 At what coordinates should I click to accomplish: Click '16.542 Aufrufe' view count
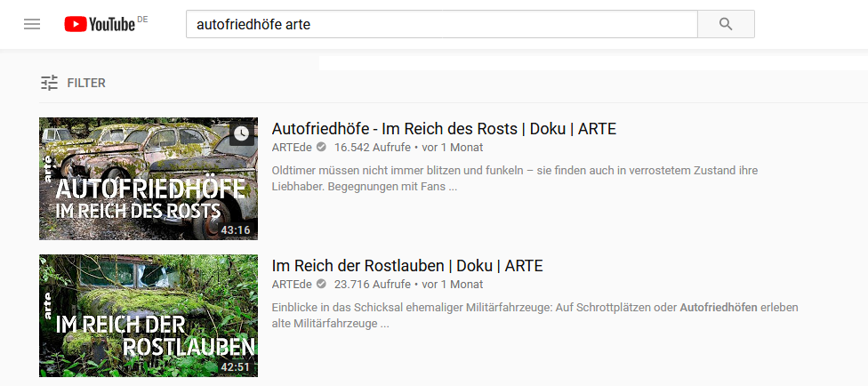click(x=373, y=148)
